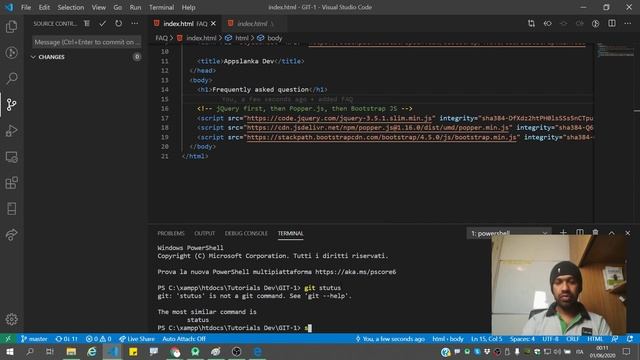Image resolution: width=640 pixels, height=360 pixels.
Task: Select the Source Control activity bar icon
Action: [x=11, y=104]
